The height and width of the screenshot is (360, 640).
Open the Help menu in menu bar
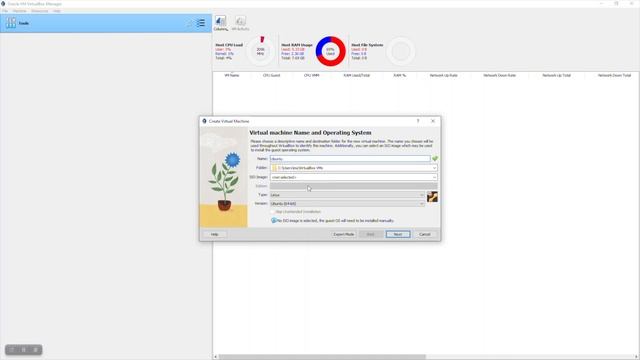point(57,11)
